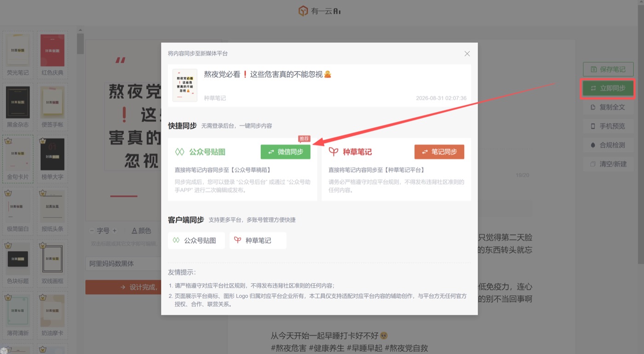
Task: Choose the 红色庆典 cover template
Action: coord(52,55)
